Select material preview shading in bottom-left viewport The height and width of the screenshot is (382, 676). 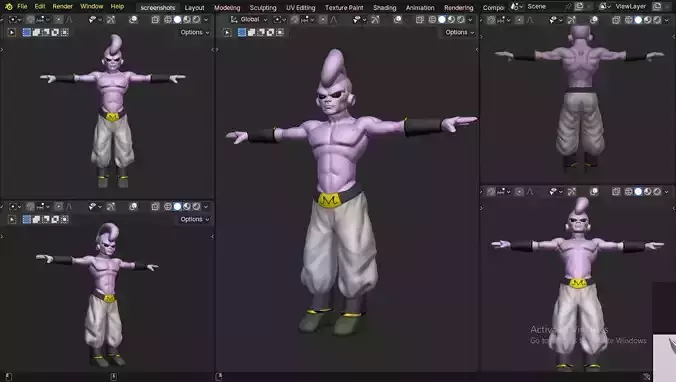point(187,207)
